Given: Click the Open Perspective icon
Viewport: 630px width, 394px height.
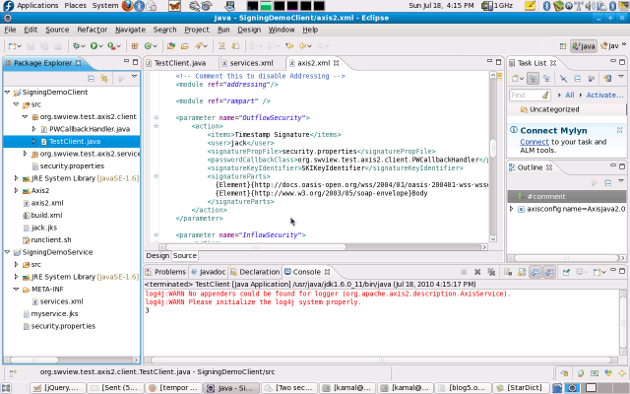Looking at the screenshot, I should 563,46.
